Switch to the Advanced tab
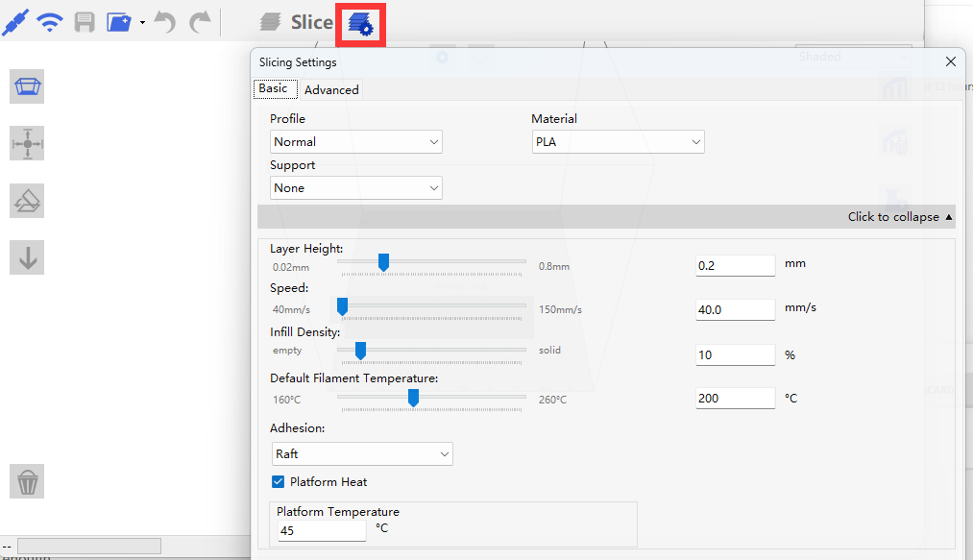The image size is (973, 560). click(x=331, y=89)
